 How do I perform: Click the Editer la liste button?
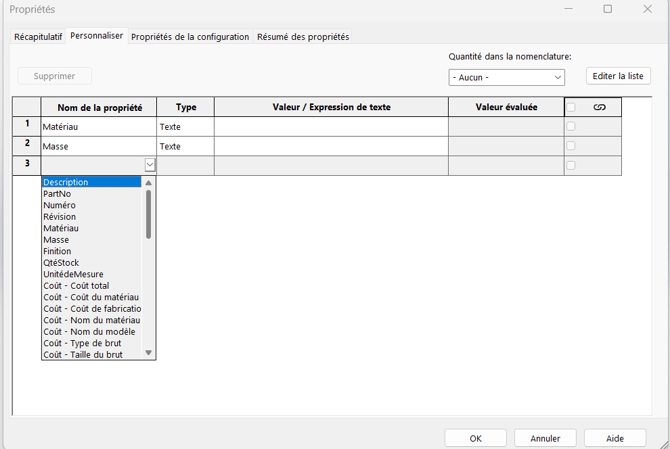click(618, 76)
